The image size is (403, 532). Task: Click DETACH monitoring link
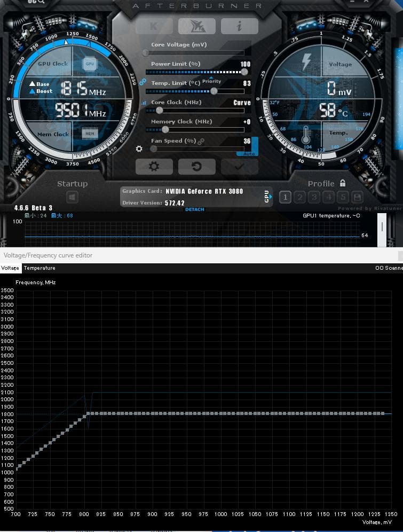coord(194,209)
